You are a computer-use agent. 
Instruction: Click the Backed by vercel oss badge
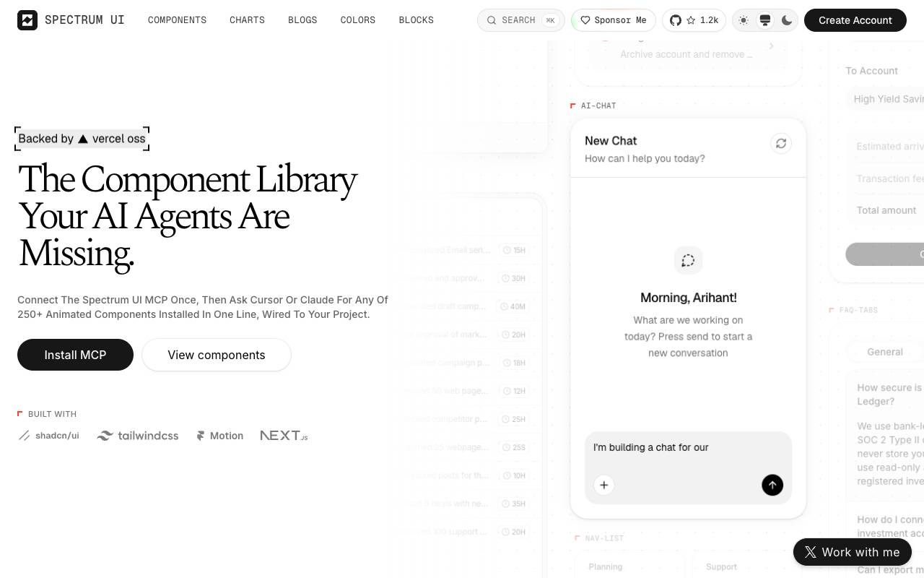82,139
